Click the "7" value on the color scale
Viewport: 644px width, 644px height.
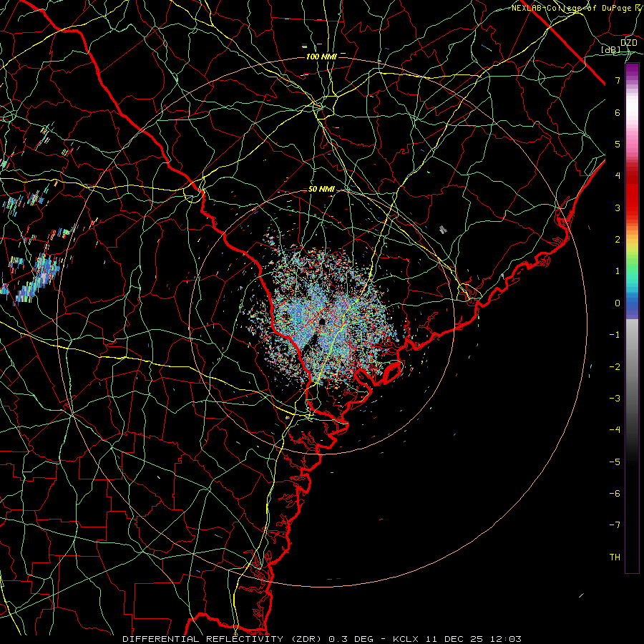click(618, 80)
